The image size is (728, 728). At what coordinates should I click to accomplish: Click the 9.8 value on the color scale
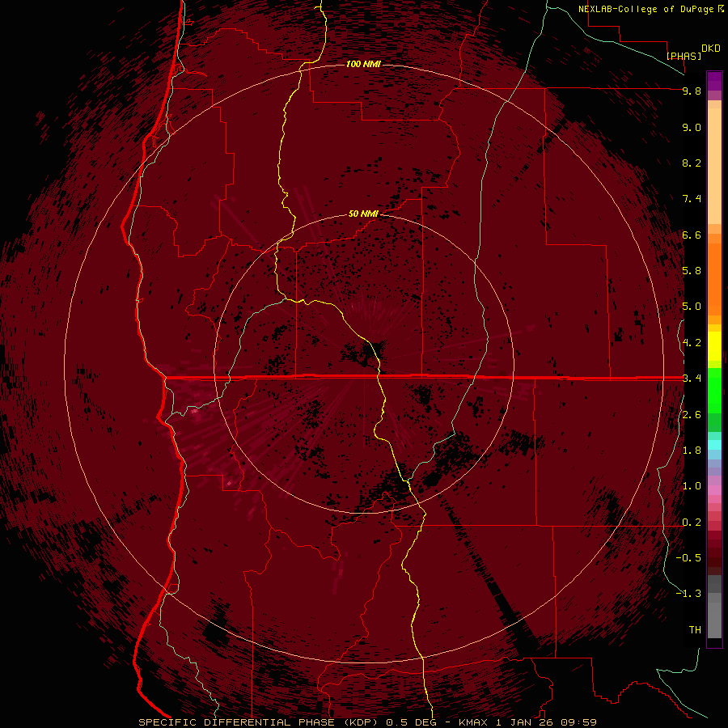692,91
